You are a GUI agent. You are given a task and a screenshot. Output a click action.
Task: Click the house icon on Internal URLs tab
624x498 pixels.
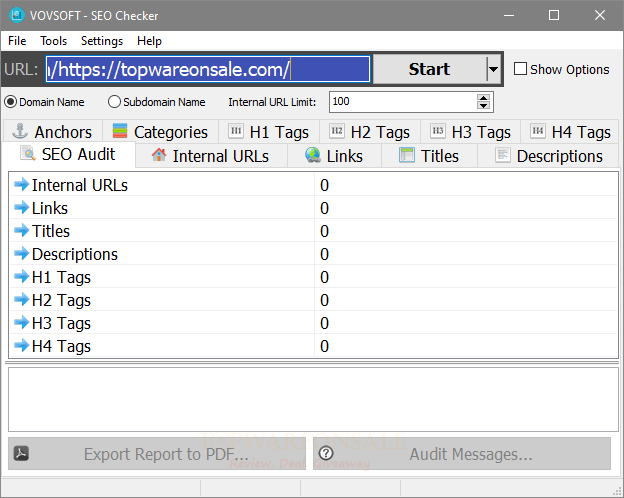click(x=159, y=155)
